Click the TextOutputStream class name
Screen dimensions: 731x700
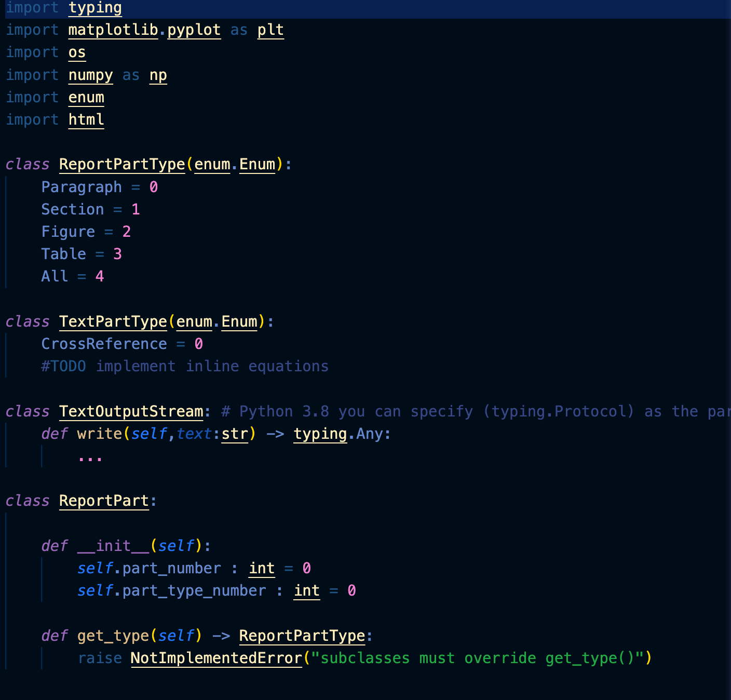[x=130, y=411]
